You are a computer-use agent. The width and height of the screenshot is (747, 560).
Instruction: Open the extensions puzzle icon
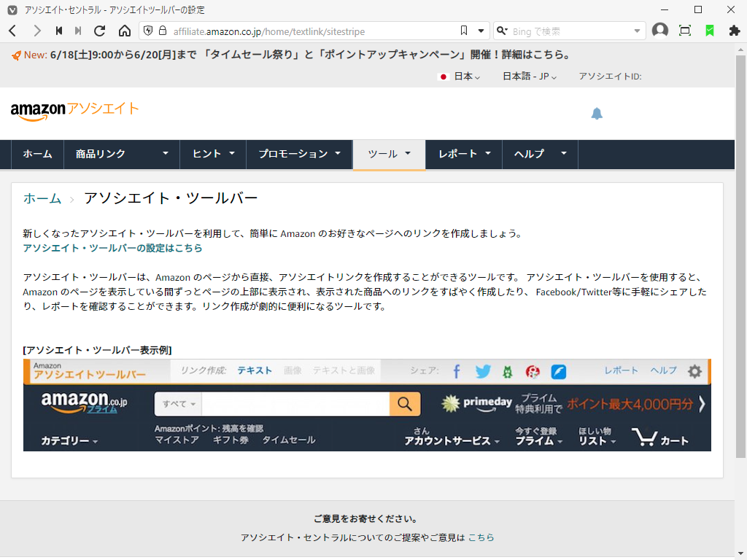tap(734, 31)
